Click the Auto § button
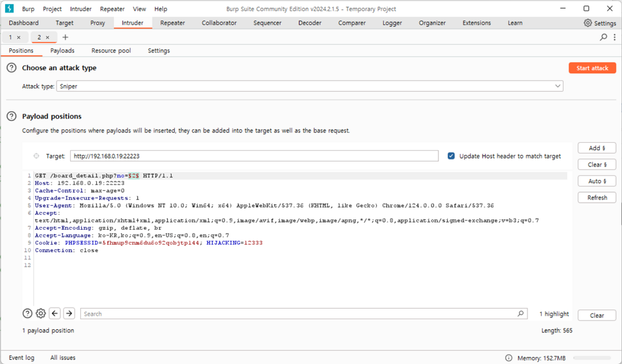622x364 pixels. pos(596,181)
